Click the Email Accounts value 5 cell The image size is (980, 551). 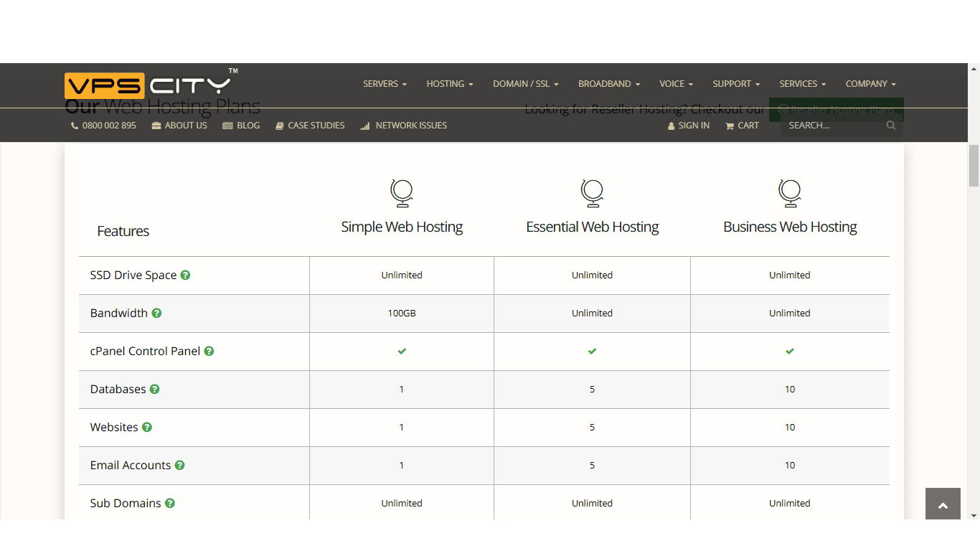coord(592,465)
